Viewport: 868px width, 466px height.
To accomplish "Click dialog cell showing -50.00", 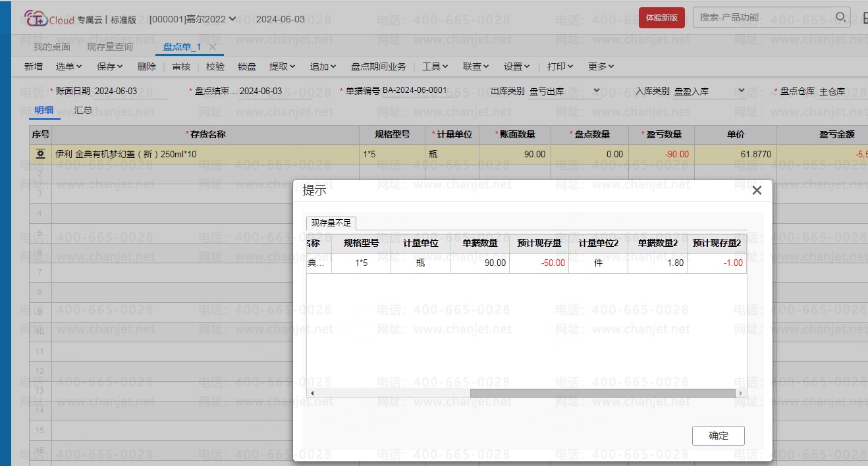I will [539, 263].
